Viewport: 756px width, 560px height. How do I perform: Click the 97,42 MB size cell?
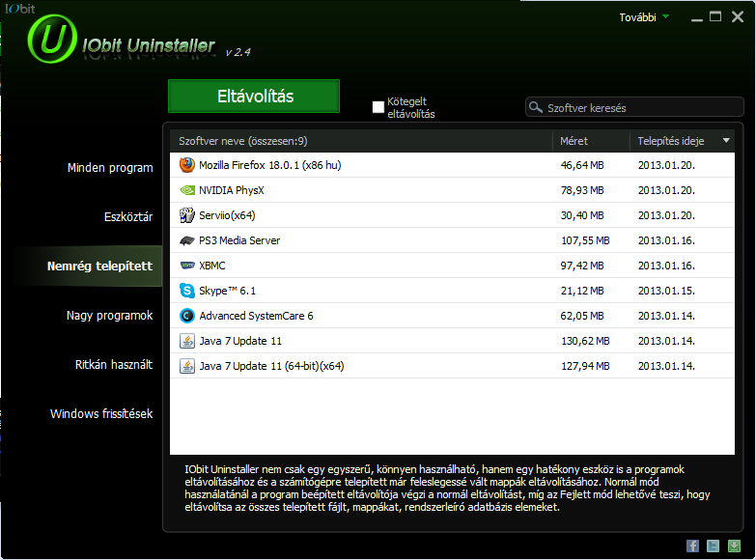(582, 266)
